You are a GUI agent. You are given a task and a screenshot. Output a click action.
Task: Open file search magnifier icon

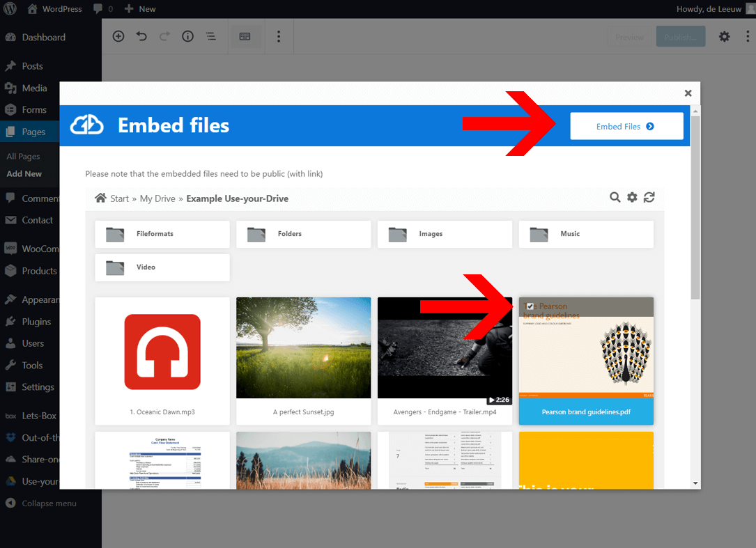point(615,197)
